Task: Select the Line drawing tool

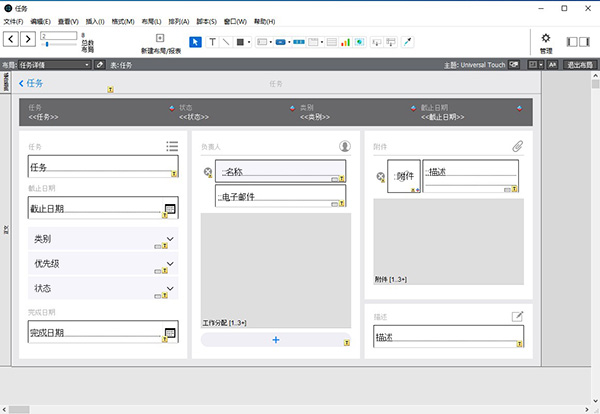Action: 226,42
